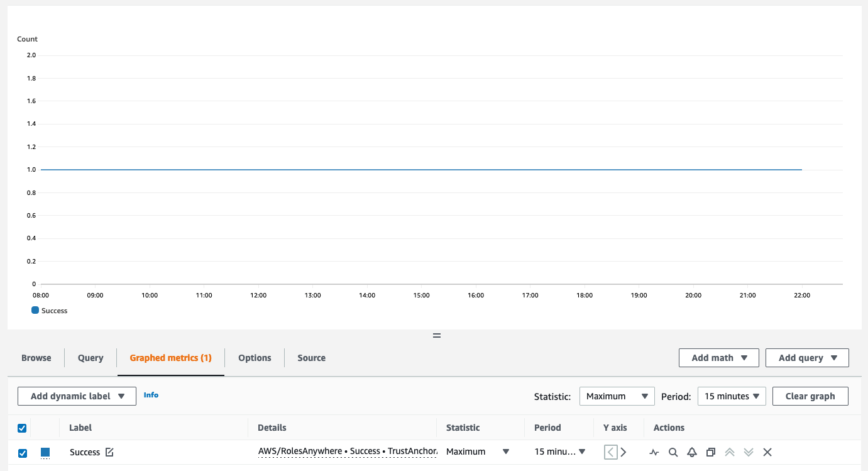Image resolution: width=868 pixels, height=471 pixels.
Task: Open the Period dropdown showing 15 minutes
Action: [x=732, y=396]
